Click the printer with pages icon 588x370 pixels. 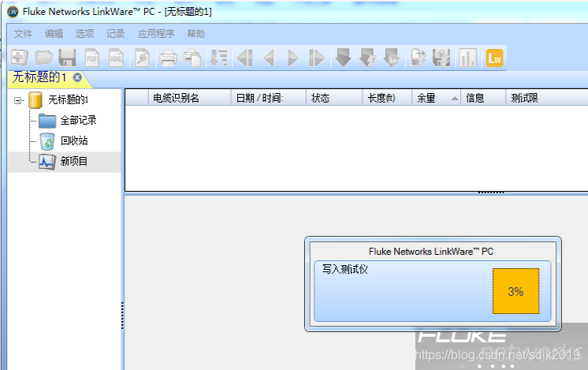click(192, 58)
